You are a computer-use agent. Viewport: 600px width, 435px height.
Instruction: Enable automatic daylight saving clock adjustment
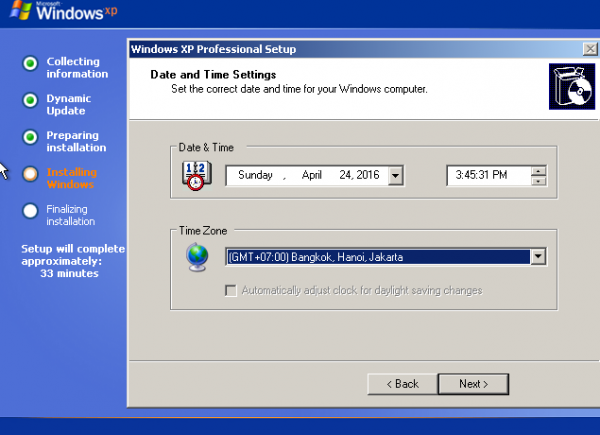232,290
